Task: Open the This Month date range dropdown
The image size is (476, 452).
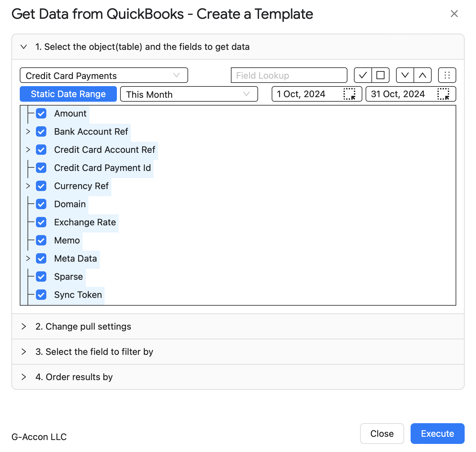Action: tap(189, 94)
